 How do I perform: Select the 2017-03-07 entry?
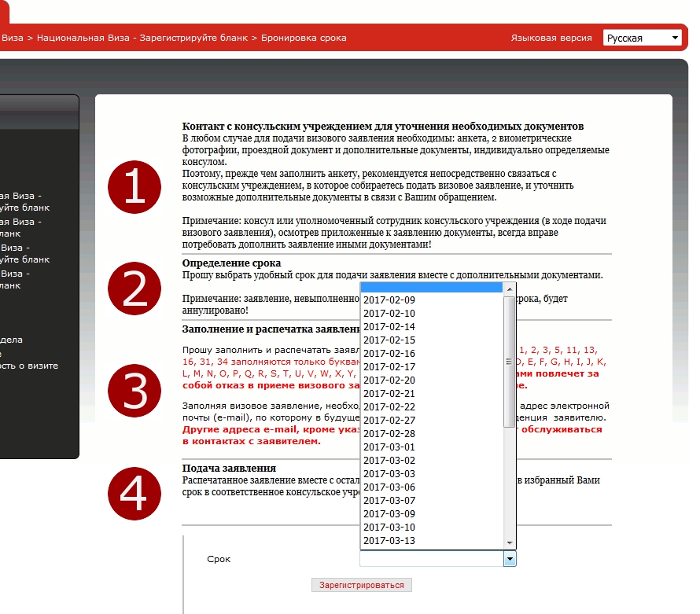432,501
